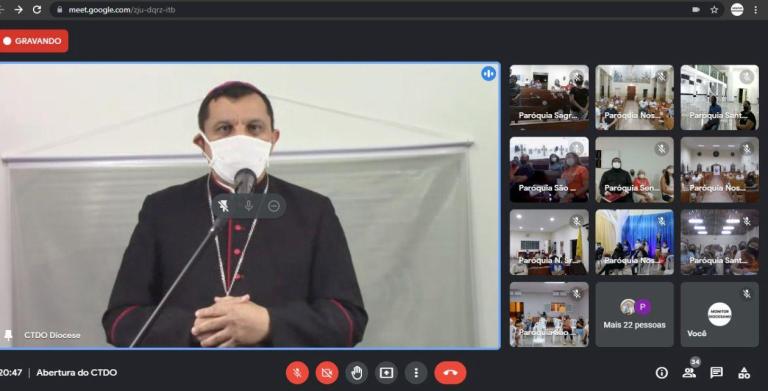Select the main CTDO Diocese video
This screenshot has height=391, width=768.
pos(250,206)
